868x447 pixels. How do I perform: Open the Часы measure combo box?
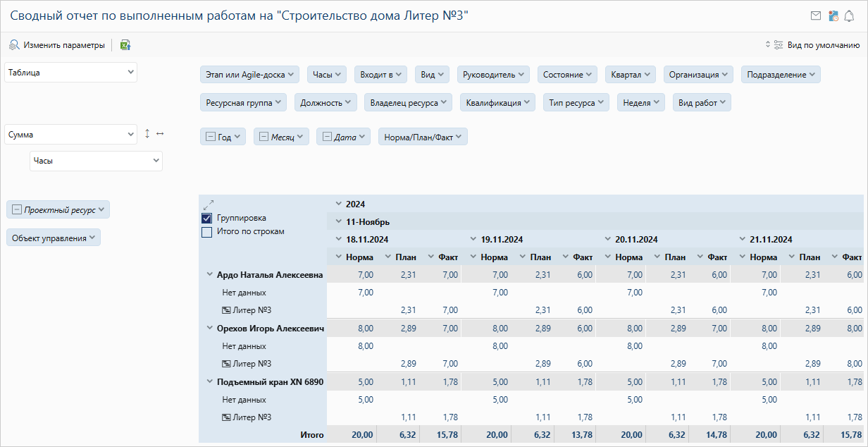click(96, 161)
